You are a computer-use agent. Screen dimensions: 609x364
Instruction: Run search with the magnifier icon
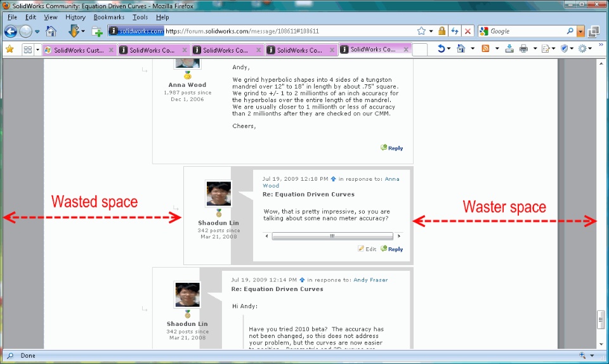[x=570, y=31]
